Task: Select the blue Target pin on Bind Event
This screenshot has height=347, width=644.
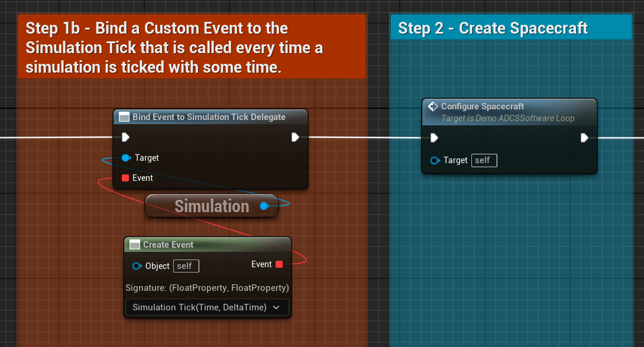Action: [x=125, y=158]
